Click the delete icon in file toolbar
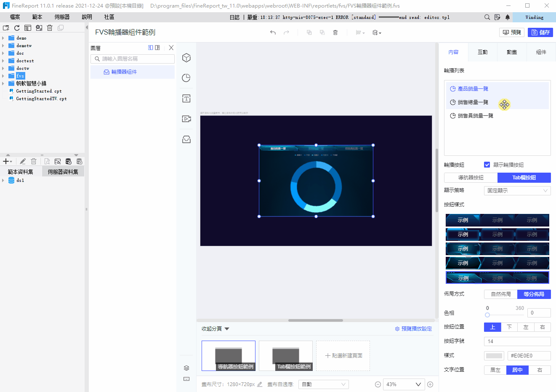The height and width of the screenshot is (392, 556). tap(50, 28)
